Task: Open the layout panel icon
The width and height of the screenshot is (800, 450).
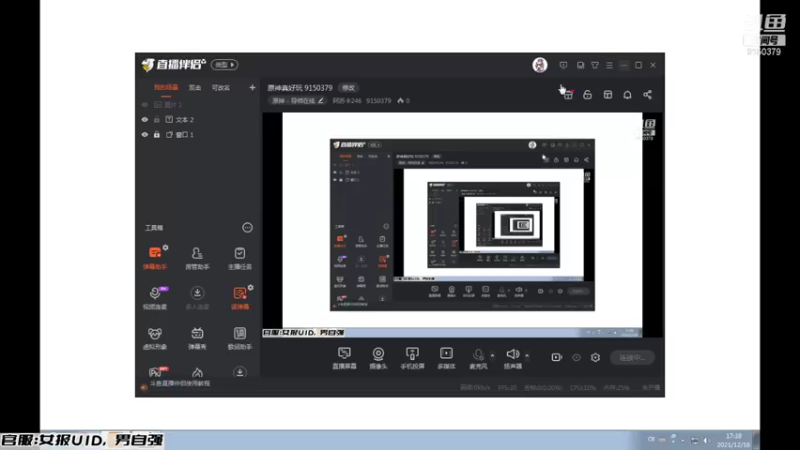Action: point(608,95)
